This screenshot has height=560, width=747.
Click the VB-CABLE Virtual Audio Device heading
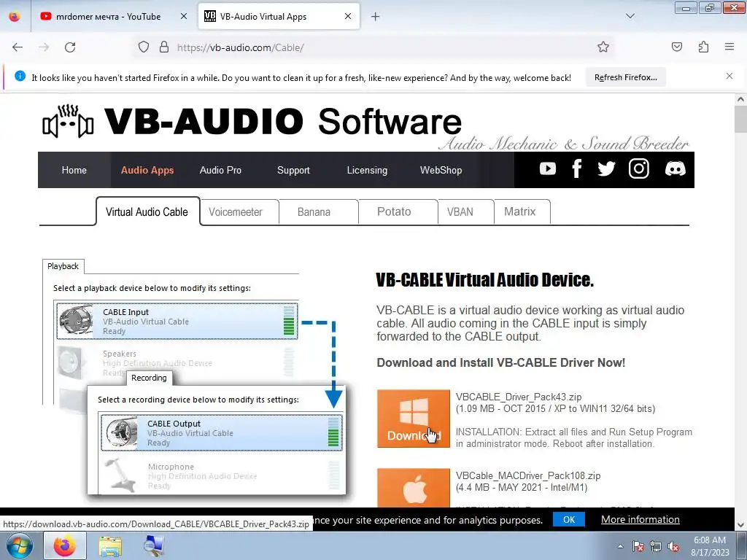click(484, 279)
